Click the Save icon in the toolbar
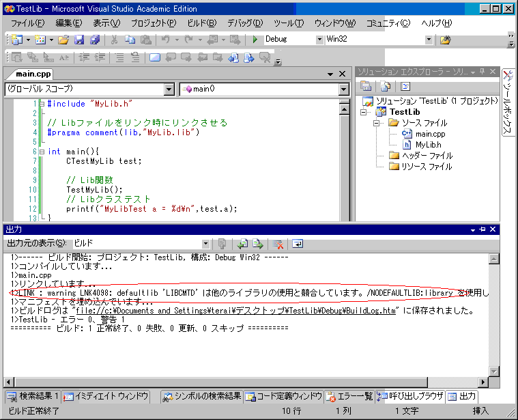This screenshot has height=420, width=518. [79, 40]
